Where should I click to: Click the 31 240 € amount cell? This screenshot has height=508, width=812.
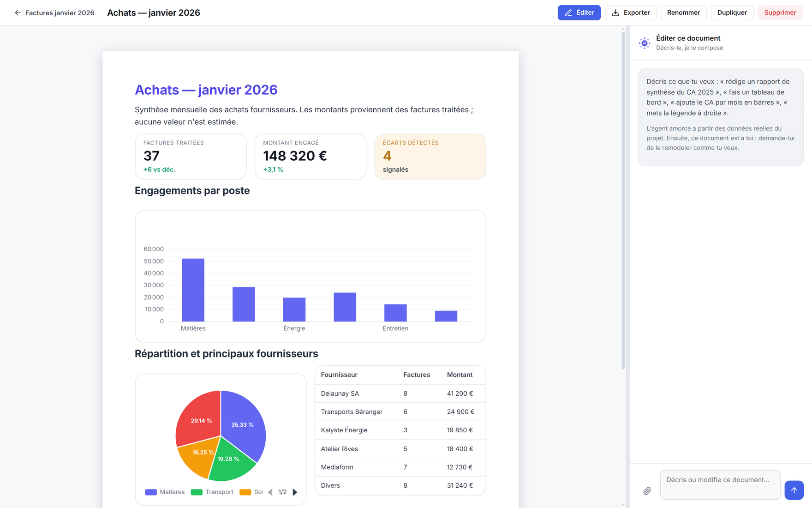pos(460,486)
